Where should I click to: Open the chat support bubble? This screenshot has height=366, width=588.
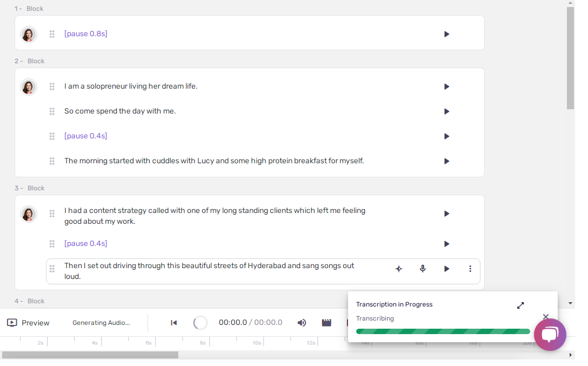550,335
